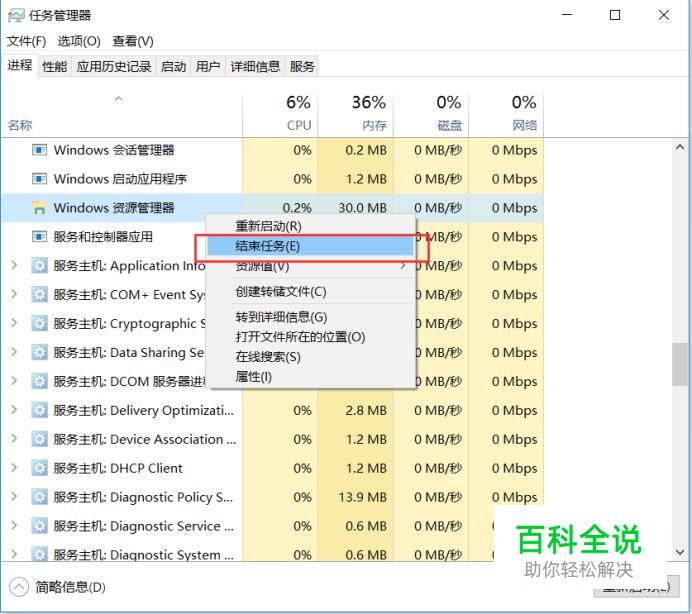Viewport: 692px width, 614px height.
Task: Expand 服务主机: Cryptographic Services group
Action: [x=14, y=323]
